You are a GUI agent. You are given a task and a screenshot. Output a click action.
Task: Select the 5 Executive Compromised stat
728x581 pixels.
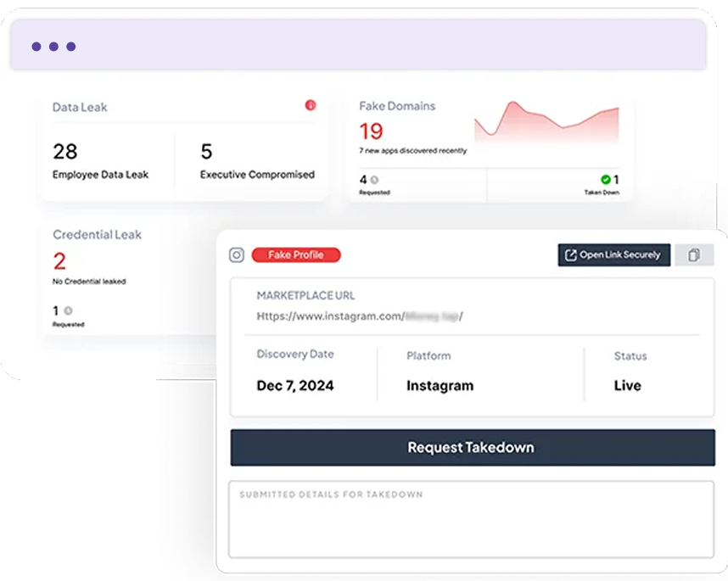pyautogui.click(x=257, y=161)
